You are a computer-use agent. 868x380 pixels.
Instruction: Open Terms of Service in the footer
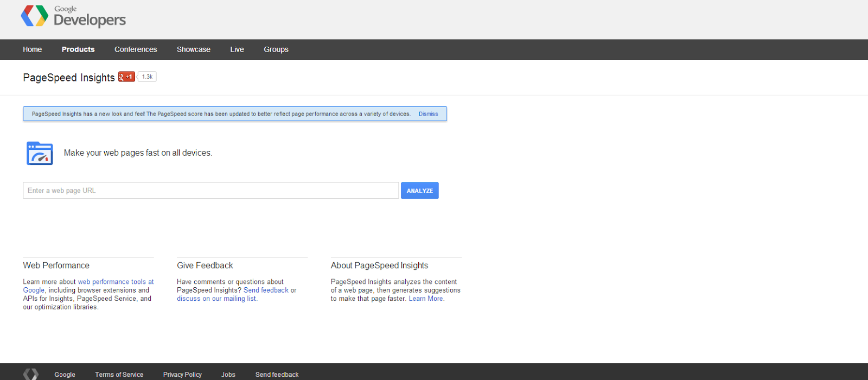coord(119,375)
